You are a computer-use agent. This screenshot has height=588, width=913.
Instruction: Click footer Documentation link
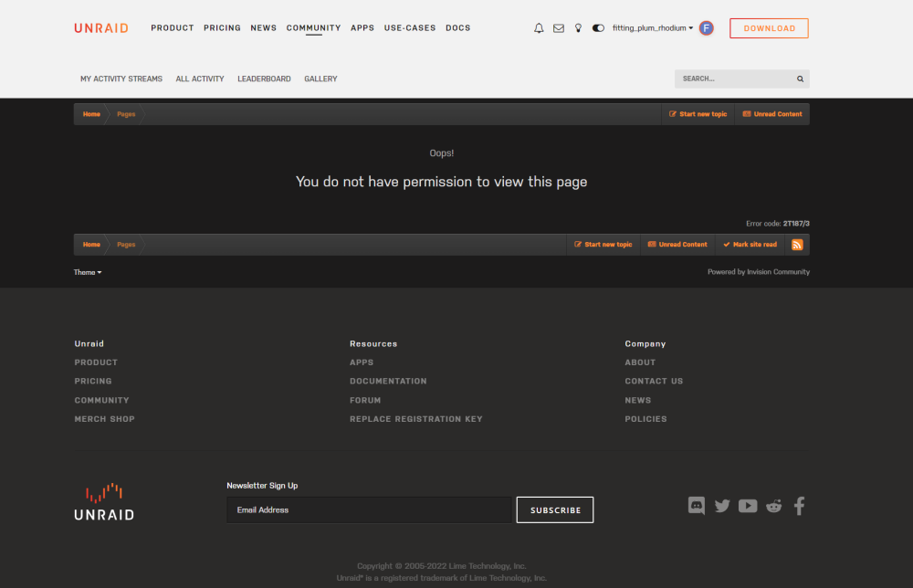click(388, 381)
